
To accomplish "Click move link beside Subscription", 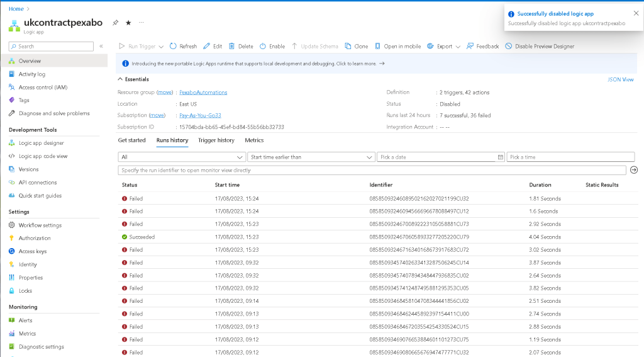I will pyautogui.click(x=157, y=116).
